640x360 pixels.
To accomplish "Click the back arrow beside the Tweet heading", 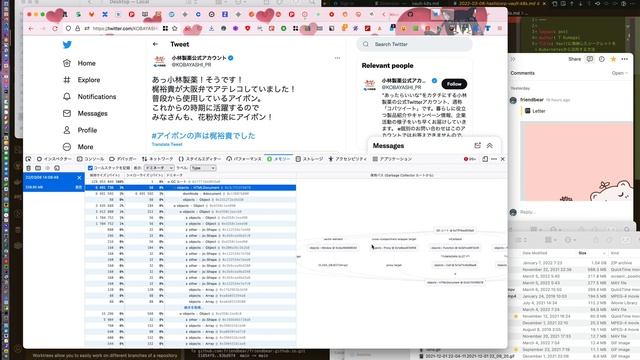I will point(155,44).
